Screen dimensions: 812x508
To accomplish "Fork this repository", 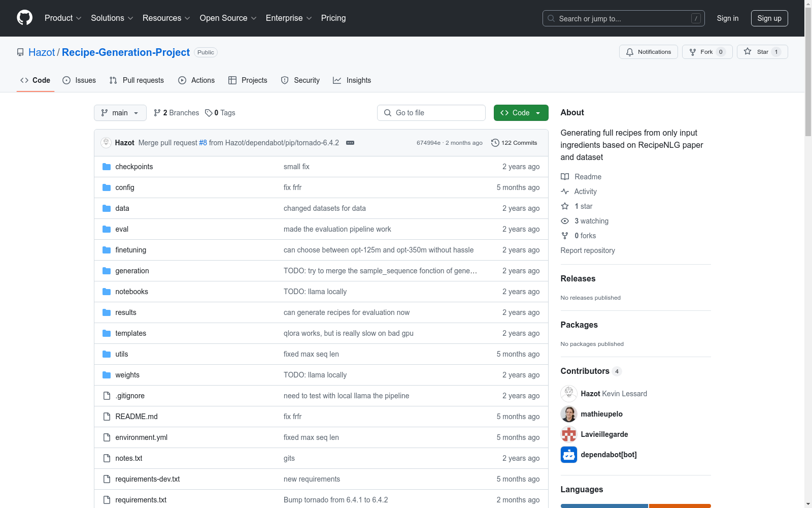I will [x=707, y=52].
